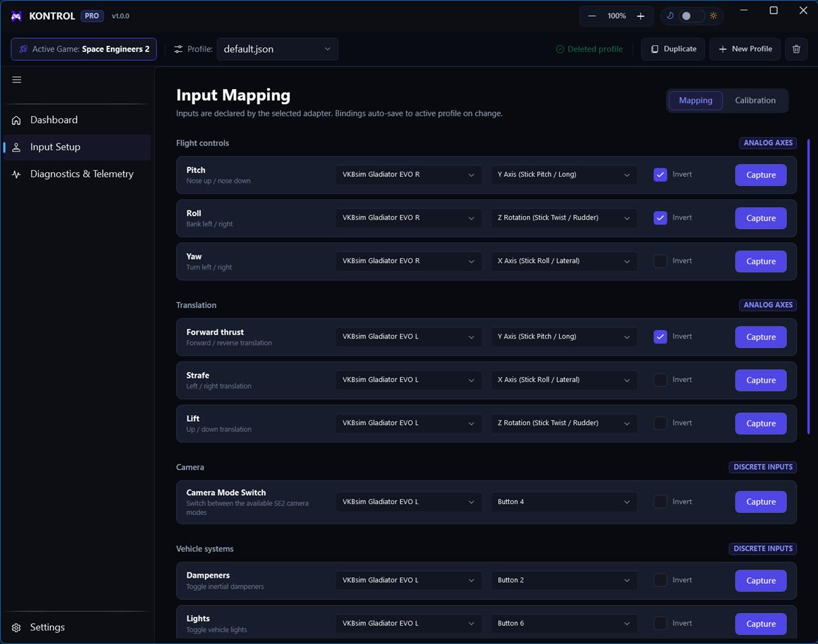Click the vertical scrollbar in mapping list
This screenshot has height=644, width=818.
click(809, 287)
